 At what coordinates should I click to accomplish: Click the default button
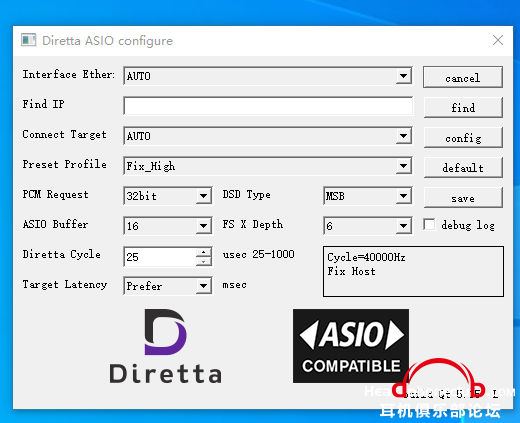pos(463,167)
